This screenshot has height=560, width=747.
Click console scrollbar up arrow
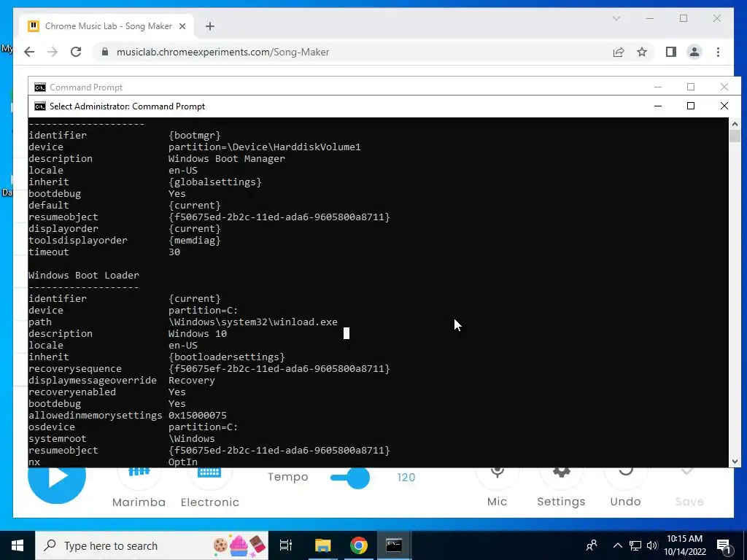[735, 124]
